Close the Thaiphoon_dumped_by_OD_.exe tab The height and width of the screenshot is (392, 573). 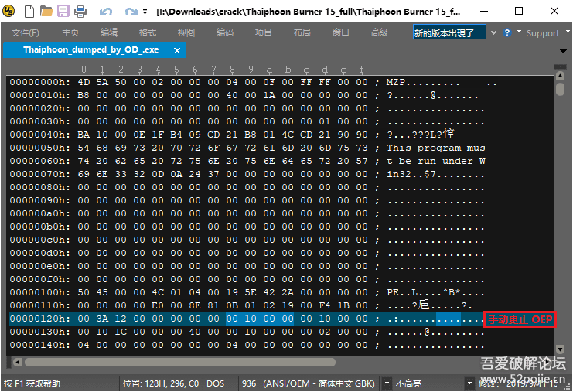(176, 49)
